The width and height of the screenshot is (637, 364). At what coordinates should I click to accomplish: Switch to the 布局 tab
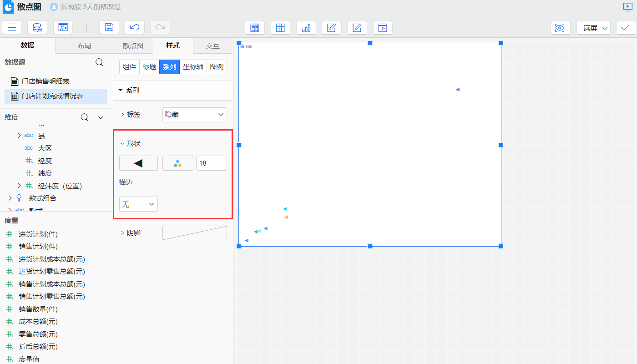[84, 45]
